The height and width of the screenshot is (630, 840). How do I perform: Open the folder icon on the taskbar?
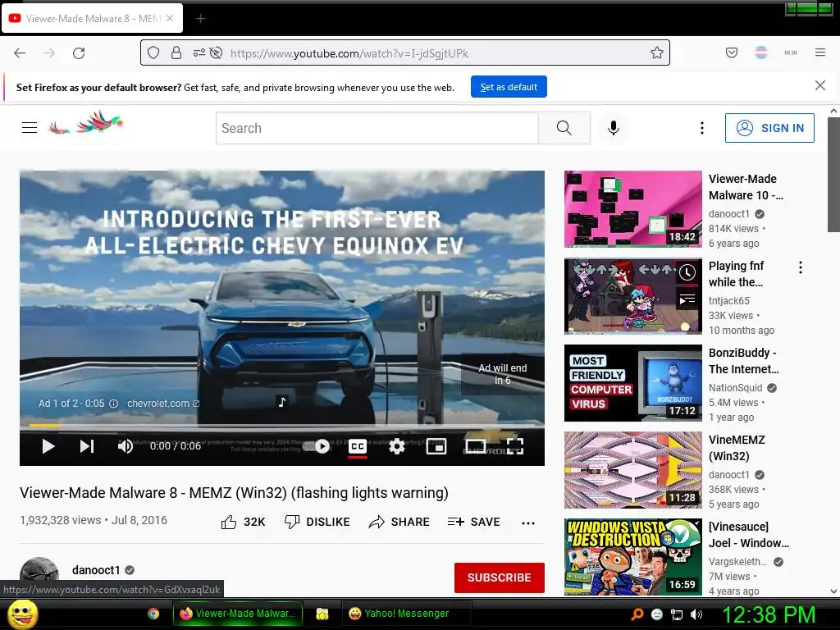(322, 614)
